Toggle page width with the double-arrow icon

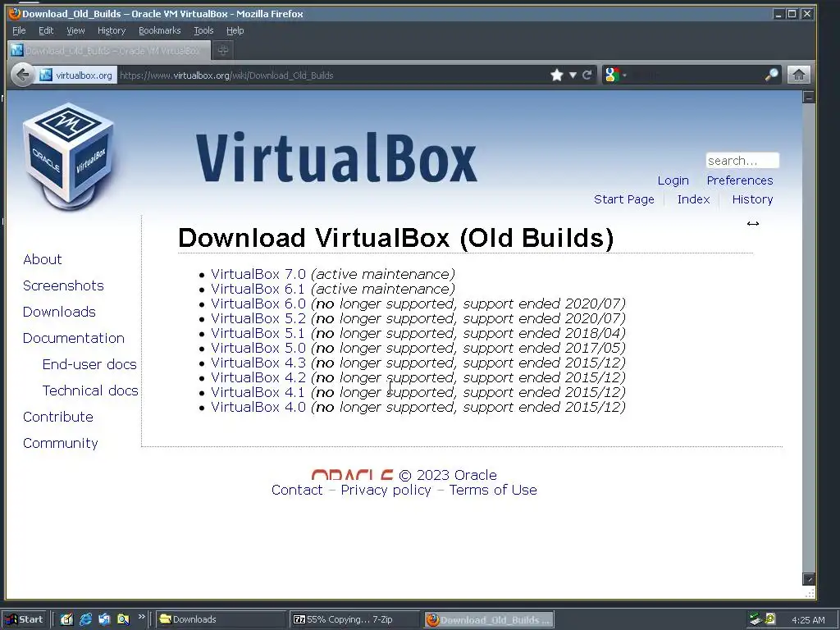[x=753, y=223]
